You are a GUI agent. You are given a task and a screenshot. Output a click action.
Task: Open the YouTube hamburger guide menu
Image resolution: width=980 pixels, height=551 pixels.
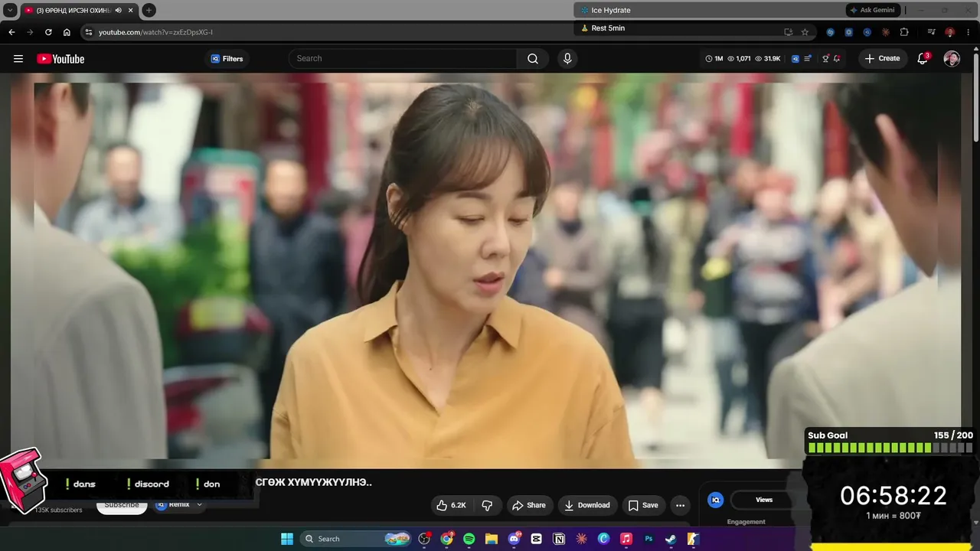[x=18, y=59]
